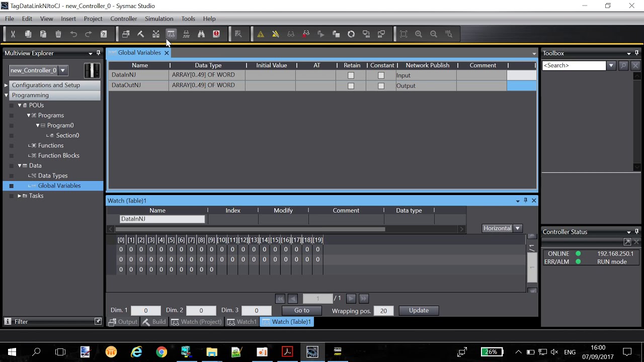Click the Undo arrow toolbar icon
The height and width of the screenshot is (362, 644).
tap(73, 34)
